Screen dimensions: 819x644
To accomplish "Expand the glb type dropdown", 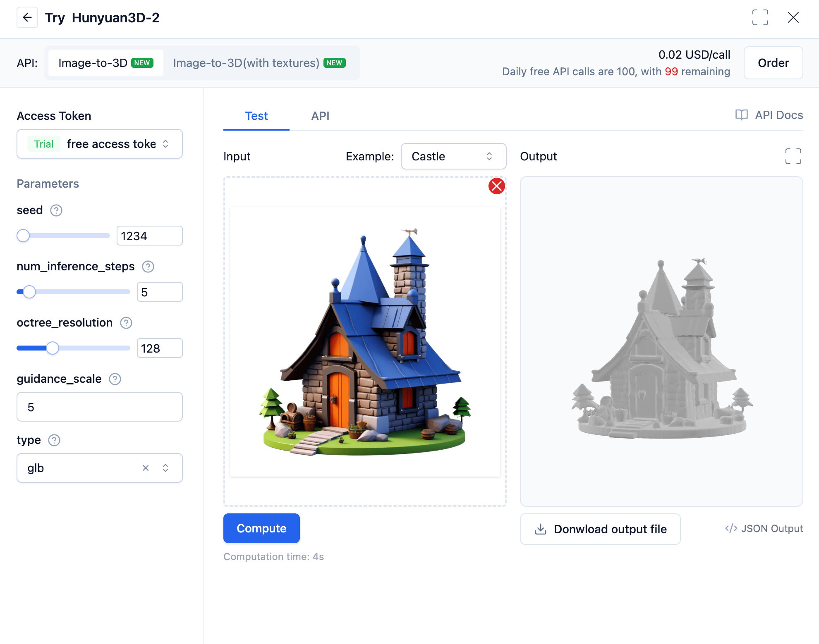I will (165, 468).
